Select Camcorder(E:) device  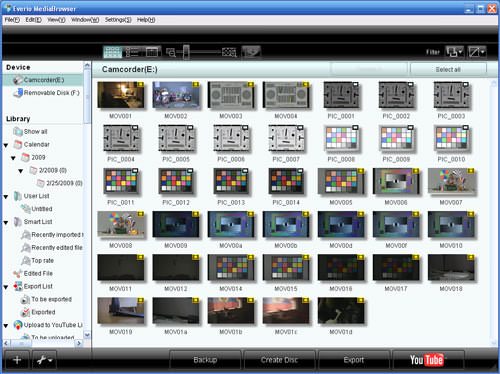coord(43,80)
